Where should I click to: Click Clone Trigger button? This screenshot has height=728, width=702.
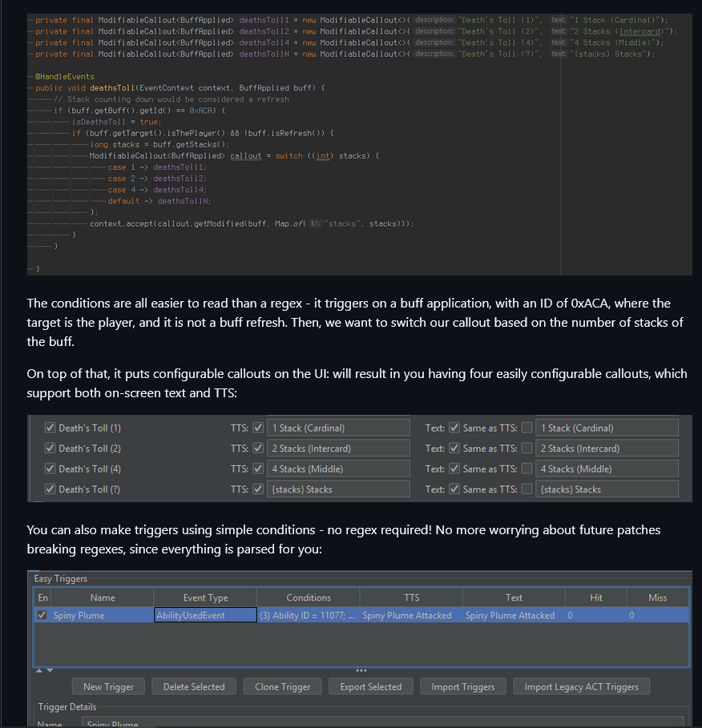pos(282,686)
